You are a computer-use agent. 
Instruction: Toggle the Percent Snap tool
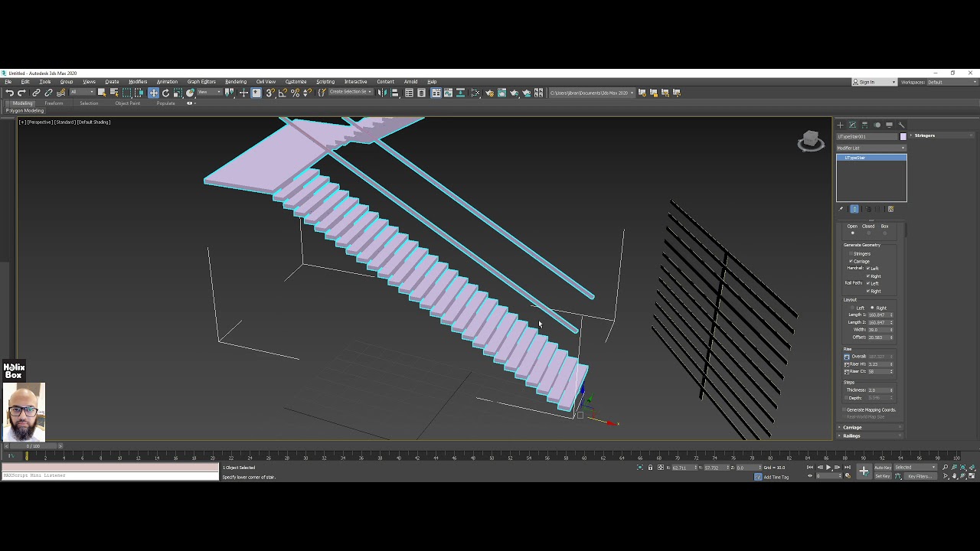(295, 93)
